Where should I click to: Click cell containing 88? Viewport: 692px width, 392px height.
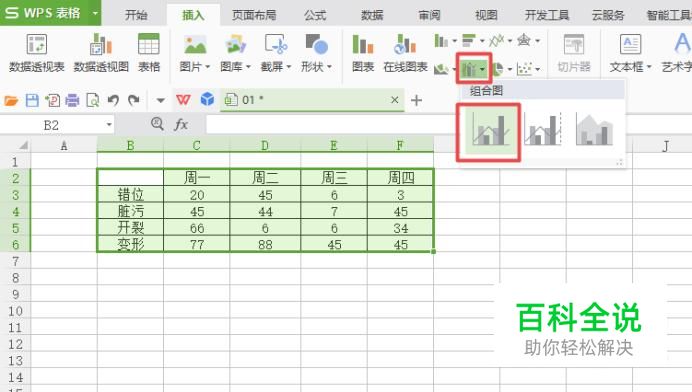pos(265,245)
